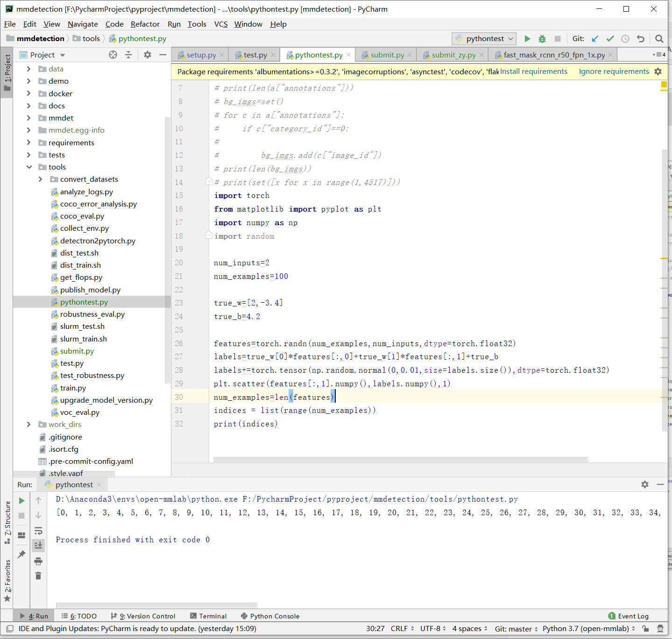
Task: Pin the Run tab
Action: [x=21, y=554]
